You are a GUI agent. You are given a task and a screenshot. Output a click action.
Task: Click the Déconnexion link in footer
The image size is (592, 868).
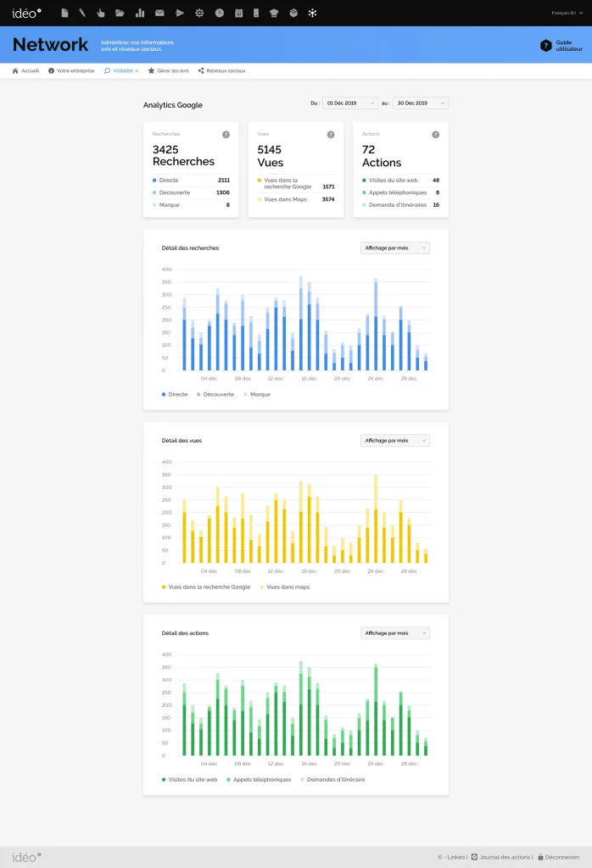coord(558,857)
